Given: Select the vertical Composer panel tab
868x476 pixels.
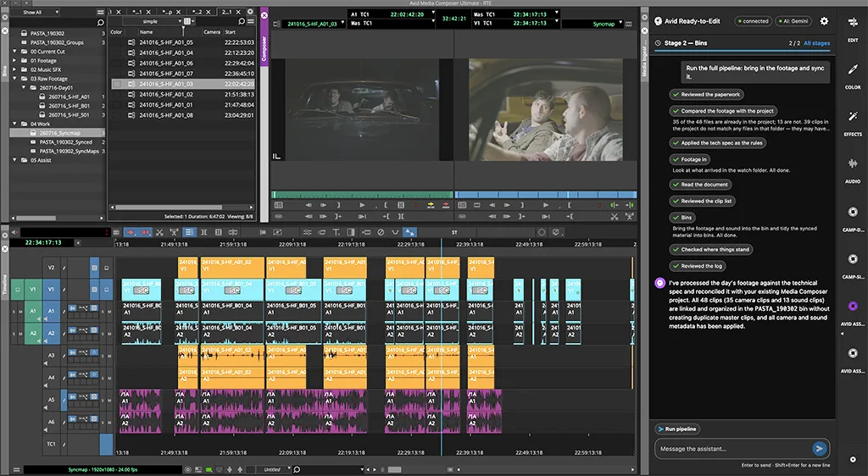Looking at the screenshot, I should [264, 48].
